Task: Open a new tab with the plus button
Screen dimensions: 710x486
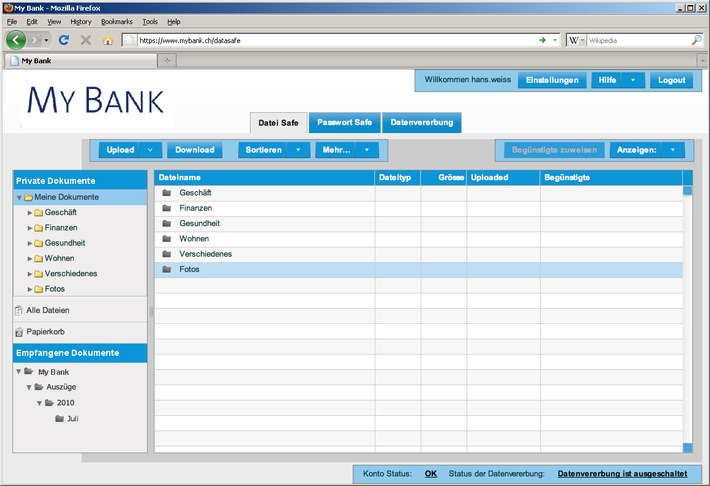Action: [167, 60]
